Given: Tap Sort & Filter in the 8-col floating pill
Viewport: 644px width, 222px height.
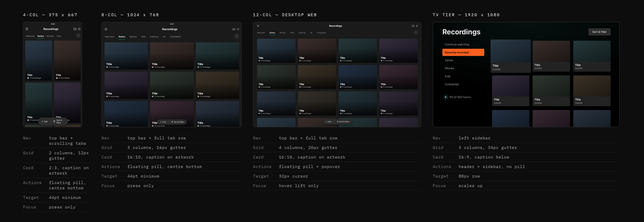Looking at the screenshot, I should pos(178,122).
